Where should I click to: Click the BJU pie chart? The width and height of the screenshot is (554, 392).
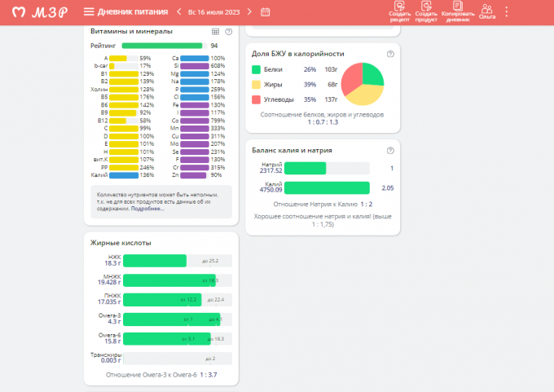(x=362, y=84)
